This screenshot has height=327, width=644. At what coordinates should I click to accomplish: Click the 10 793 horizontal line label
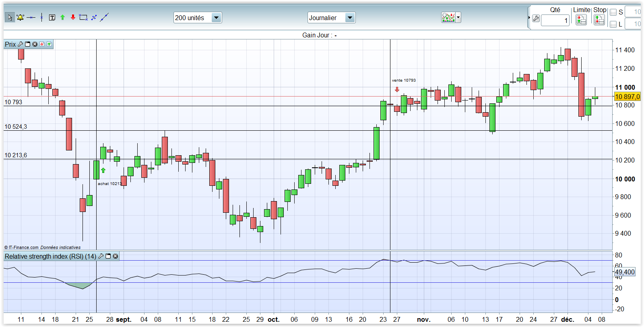pyautogui.click(x=13, y=102)
